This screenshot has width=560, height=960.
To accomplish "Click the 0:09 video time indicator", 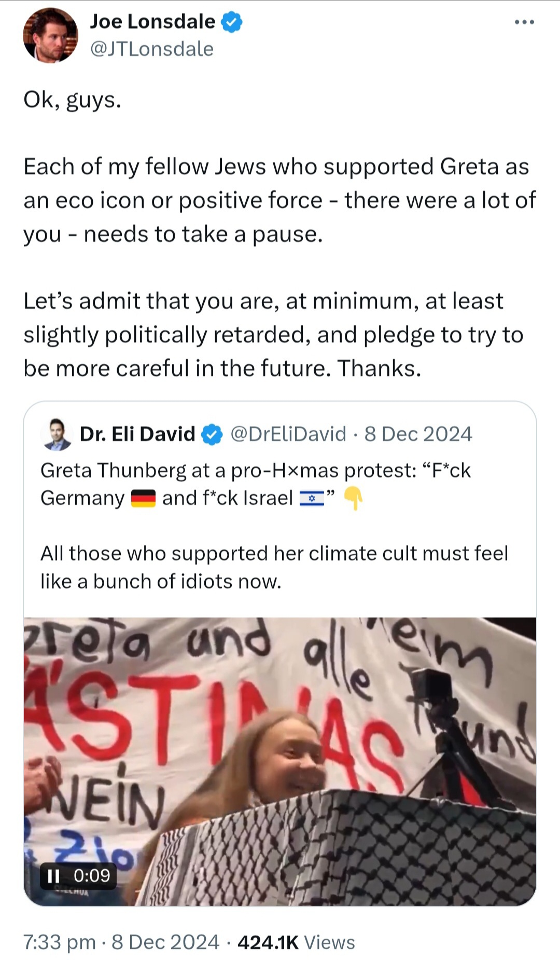I will click(92, 876).
